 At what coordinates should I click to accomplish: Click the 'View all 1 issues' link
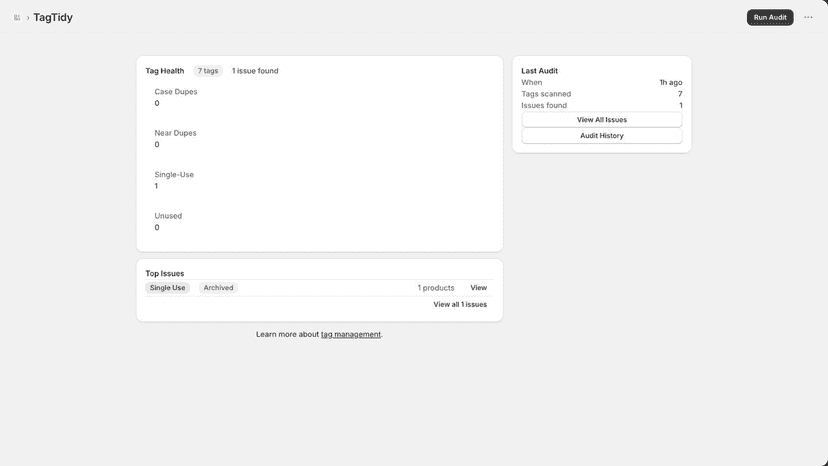pyautogui.click(x=460, y=304)
